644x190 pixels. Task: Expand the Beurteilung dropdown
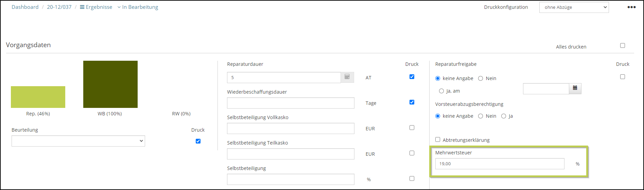pos(78,141)
